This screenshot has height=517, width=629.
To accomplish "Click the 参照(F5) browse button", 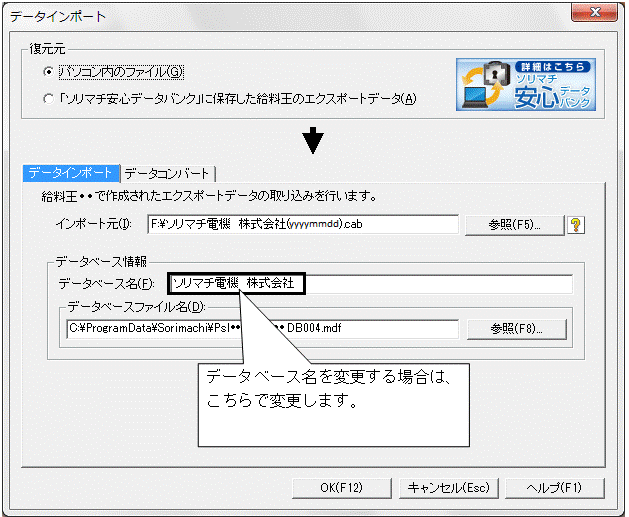I will tap(514, 225).
